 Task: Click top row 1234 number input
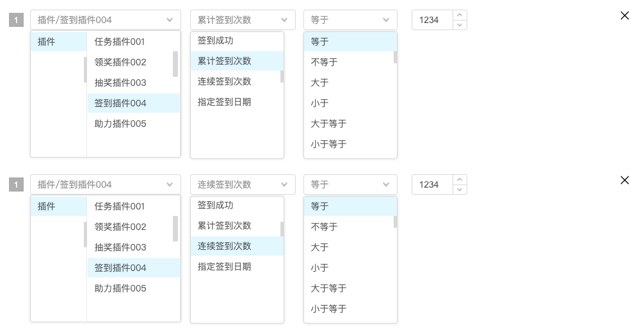click(433, 20)
